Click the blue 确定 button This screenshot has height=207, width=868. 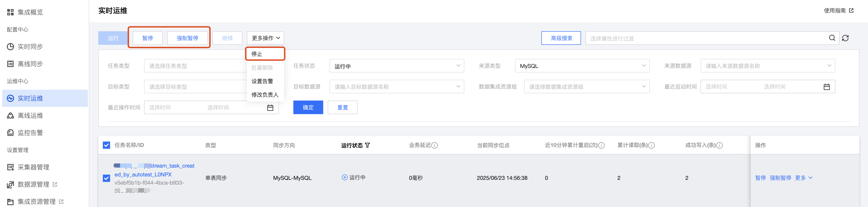click(308, 108)
